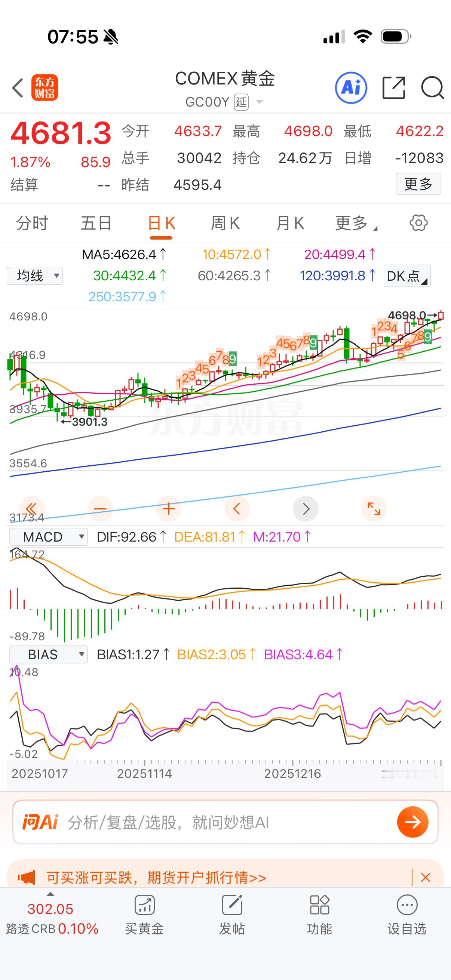Tap the DIF:92.66 reading

tap(132, 537)
